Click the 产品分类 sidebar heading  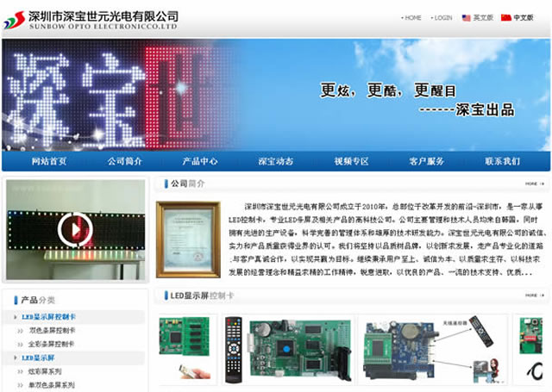point(38,300)
